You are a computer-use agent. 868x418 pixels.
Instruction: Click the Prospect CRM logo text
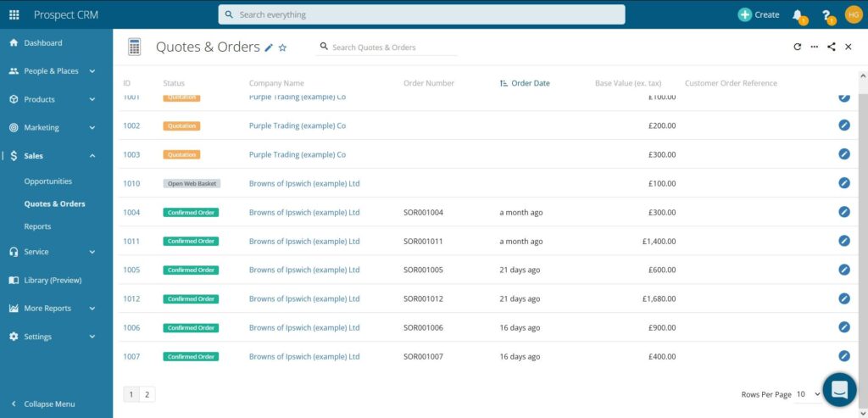pyautogui.click(x=66, y=15)
